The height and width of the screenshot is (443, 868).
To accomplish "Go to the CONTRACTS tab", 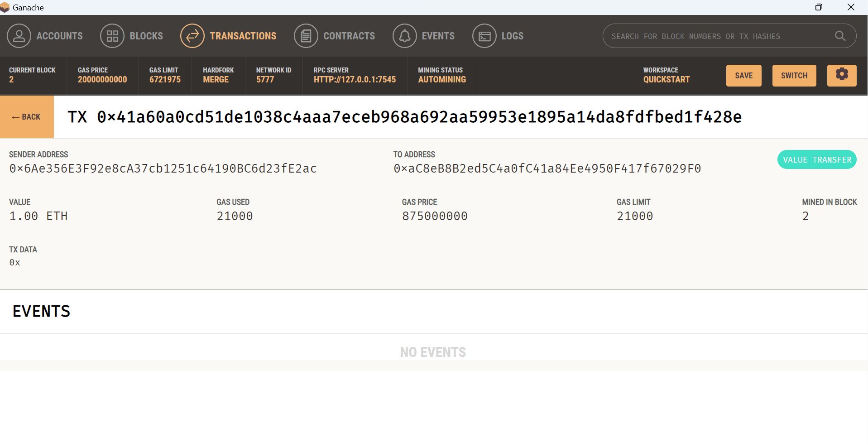I will [x=349, y=36].
